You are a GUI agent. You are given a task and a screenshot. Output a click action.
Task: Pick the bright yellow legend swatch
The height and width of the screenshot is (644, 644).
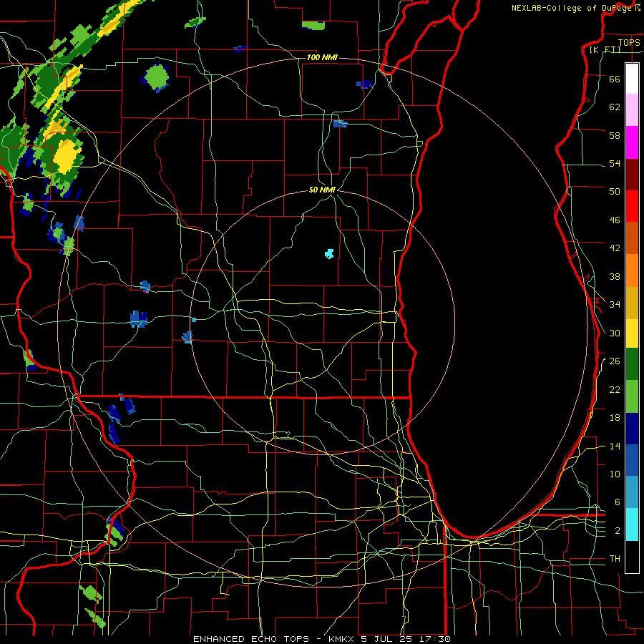[632, 333]
